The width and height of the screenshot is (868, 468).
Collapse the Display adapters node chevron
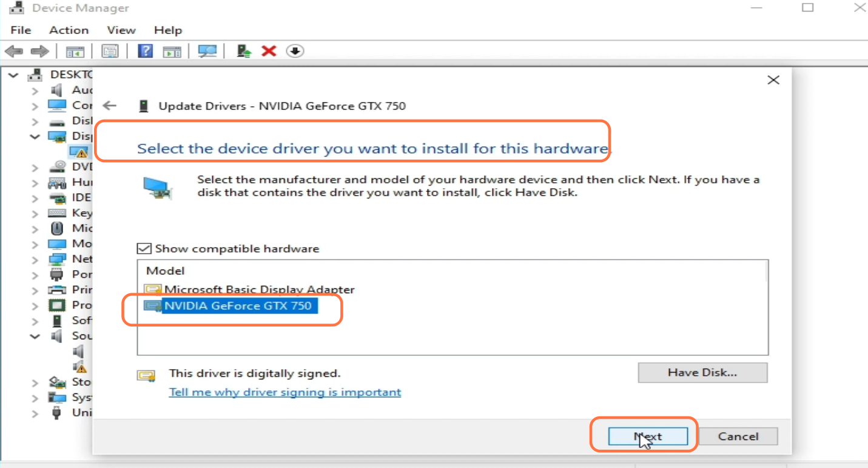(x=35, y=137)
